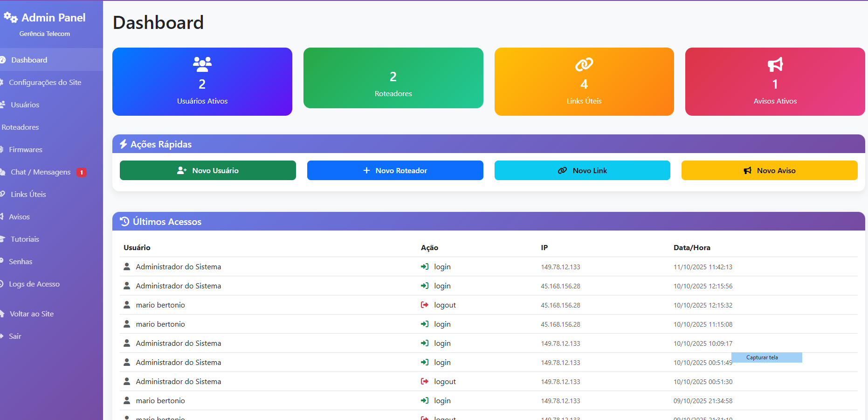Open Logs de Acesso from sidebar
Viewport: 868px width, 420px height.
pyautogui.click(x=34, y=284)
